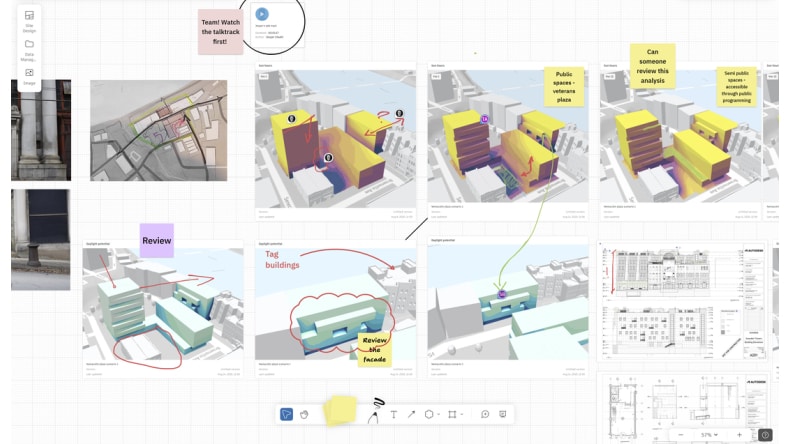Select the hexagon shape tool
The height and width of the screenshot is (444, 788).
(429, 414)
